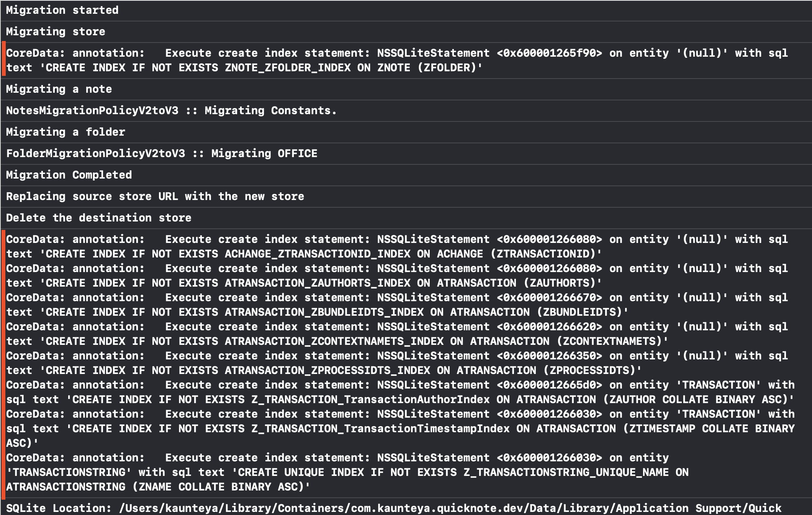Select the 'Migrating a note' row
The width and height of the screenshot is (812, 515).
coord(406,89)
